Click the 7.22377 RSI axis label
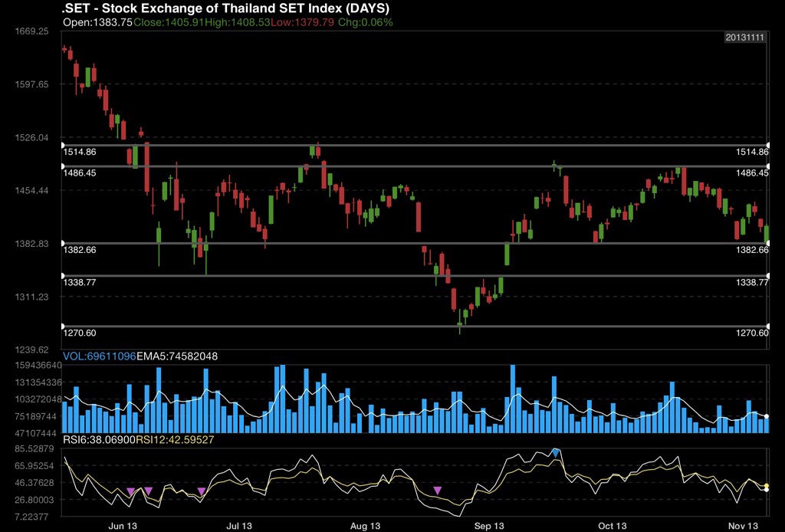The height and width of the screenshot is (532, 785). 31,517
